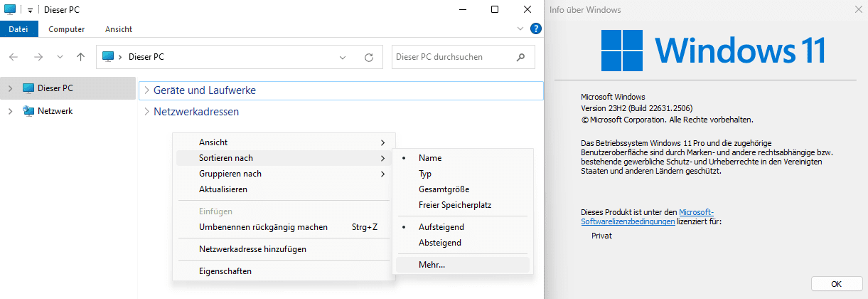Click the Dieser PC icon in the address bar
The height and width of the screenshot is (299, 868).
[x=108, y=57]
